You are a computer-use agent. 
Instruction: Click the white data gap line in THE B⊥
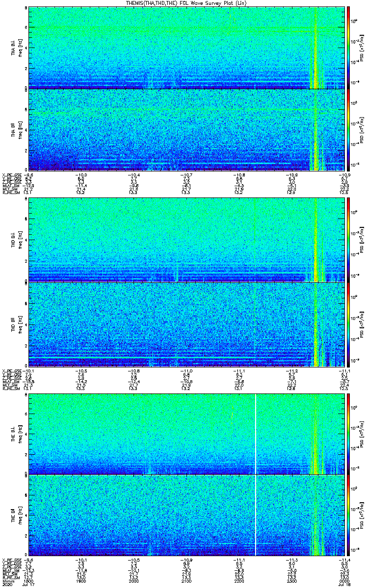point(256,433)
